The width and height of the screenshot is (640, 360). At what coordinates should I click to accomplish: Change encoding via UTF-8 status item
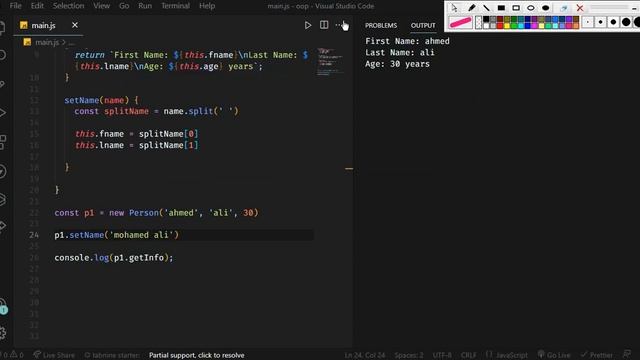pyautogui.click(x=442, y=355)
